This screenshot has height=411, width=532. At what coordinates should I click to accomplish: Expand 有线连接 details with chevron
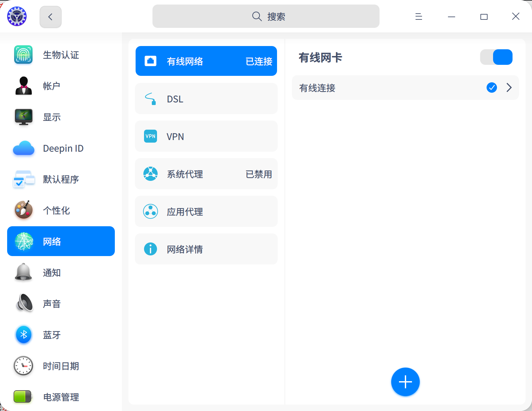coord(509,88)
